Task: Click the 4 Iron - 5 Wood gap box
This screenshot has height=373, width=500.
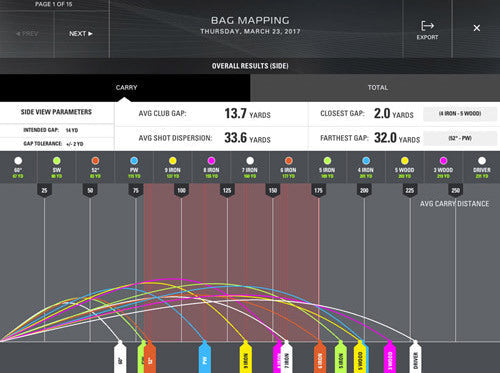Action: pyautogui.click(x=460, y=114)
